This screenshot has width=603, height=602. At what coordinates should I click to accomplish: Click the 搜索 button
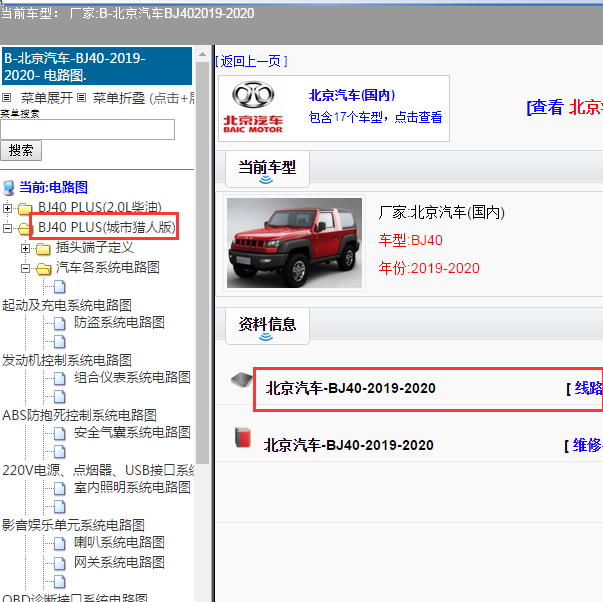point(21,150)
